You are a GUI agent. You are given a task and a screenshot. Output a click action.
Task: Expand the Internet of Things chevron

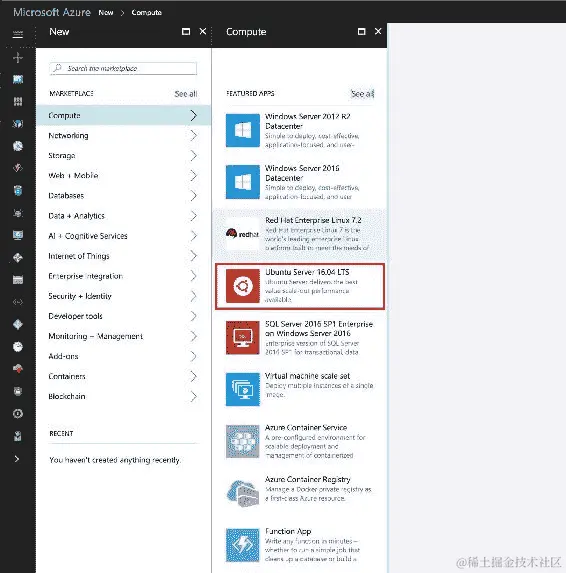(194, 256)
